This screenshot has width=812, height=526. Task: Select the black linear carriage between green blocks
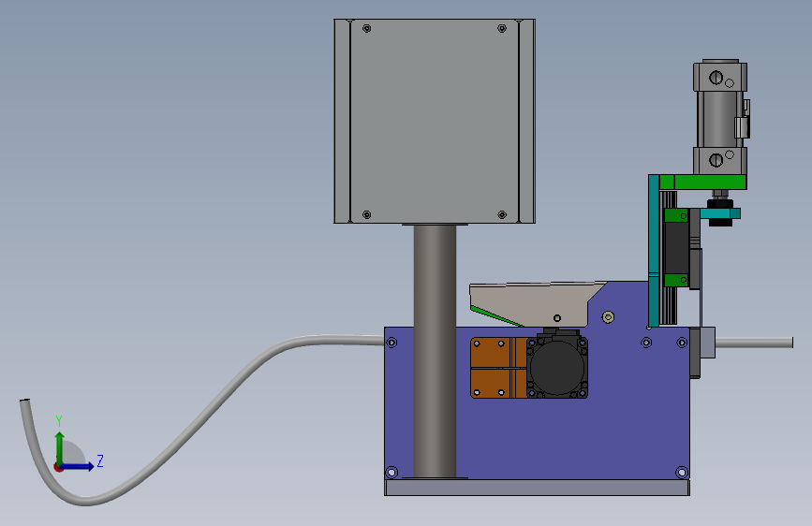pyautogui.click(x=676, y=247)
